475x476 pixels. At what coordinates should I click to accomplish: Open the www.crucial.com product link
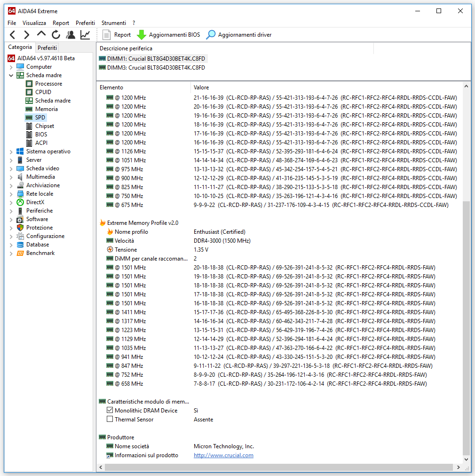(223, 455)
